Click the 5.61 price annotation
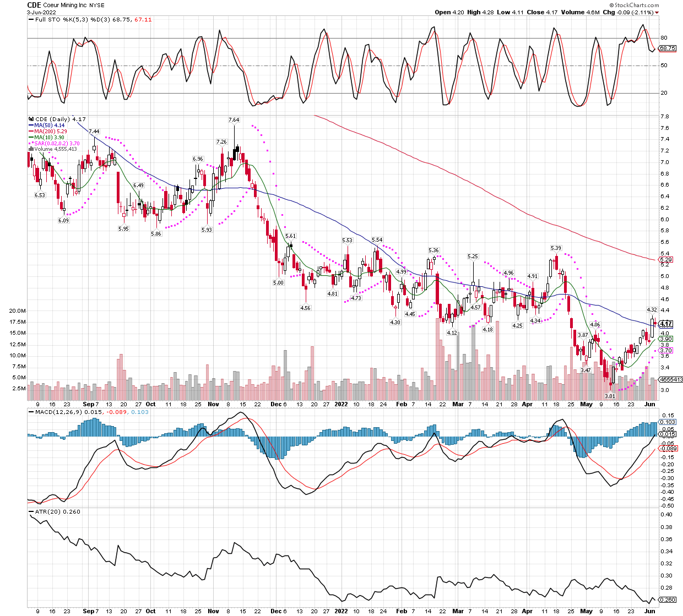This screenshot has height=616, width=683. [290, 236]
